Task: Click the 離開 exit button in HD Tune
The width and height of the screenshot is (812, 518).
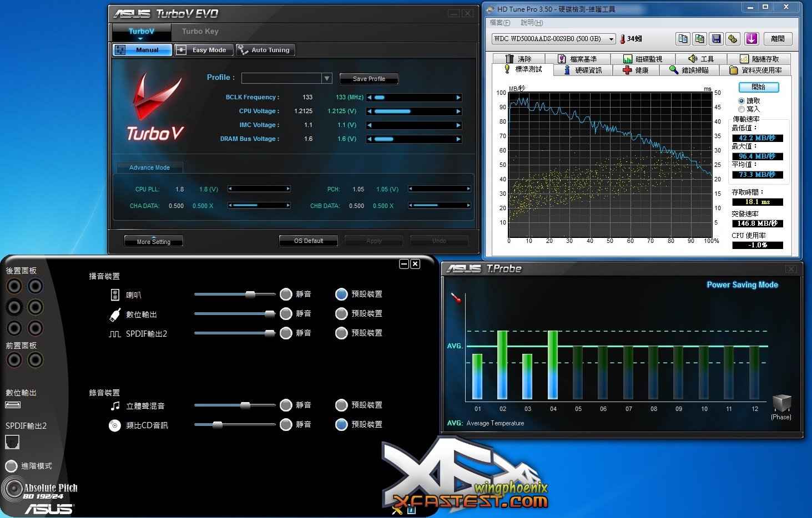Action: click(x=778, y=38)
